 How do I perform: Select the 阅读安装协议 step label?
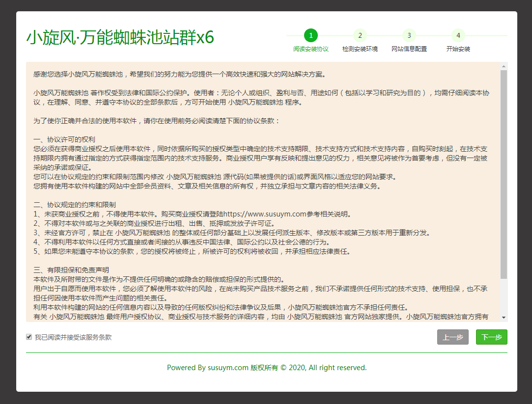pyautogui.click(x=311, y=49)
